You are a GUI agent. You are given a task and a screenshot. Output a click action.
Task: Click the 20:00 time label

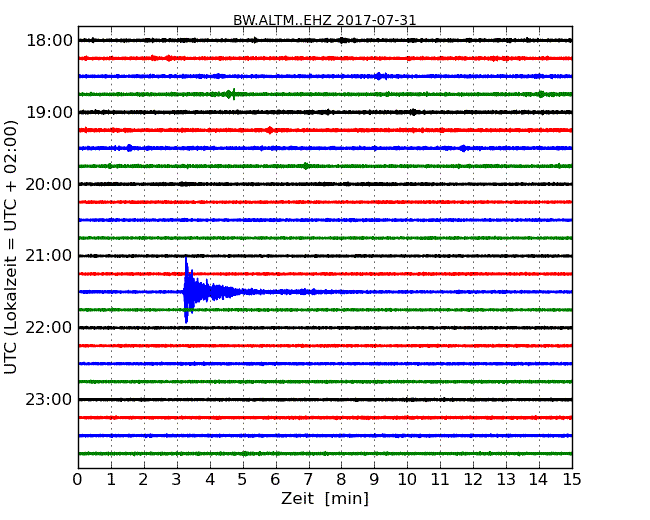pos(49,184)
